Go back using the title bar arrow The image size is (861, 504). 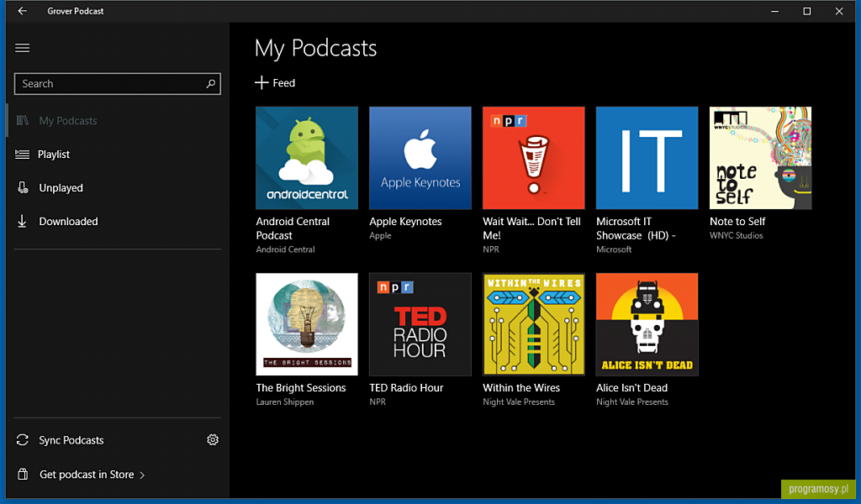pos(22,11)
